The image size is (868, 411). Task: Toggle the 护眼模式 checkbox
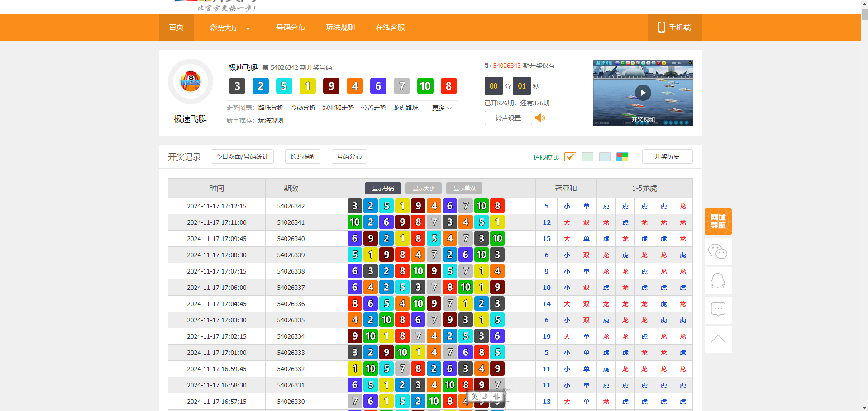click(570, 157)
